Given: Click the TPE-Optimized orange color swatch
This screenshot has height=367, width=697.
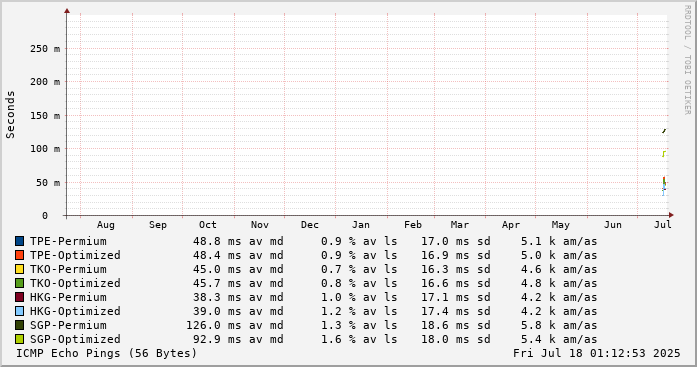Looking at the screenshot, I should coord(20,255).
